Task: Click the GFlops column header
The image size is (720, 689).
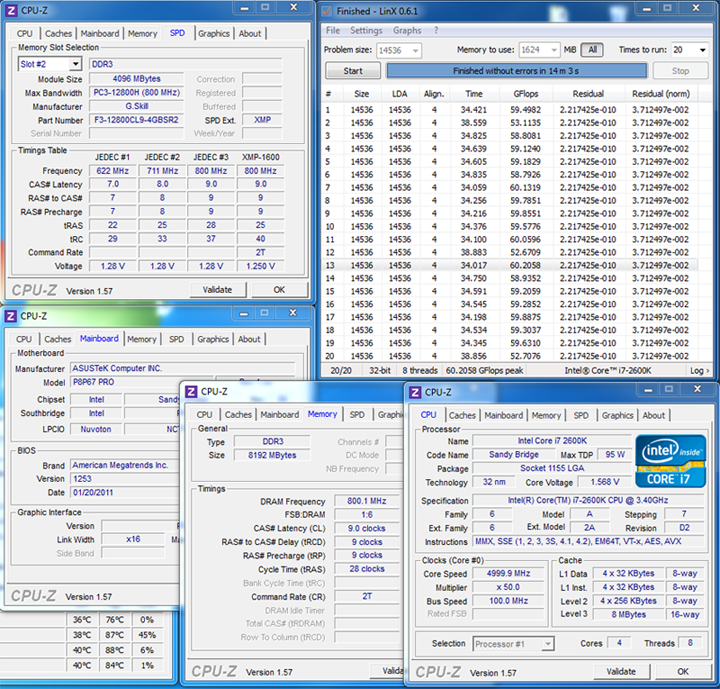Action: 526,94
